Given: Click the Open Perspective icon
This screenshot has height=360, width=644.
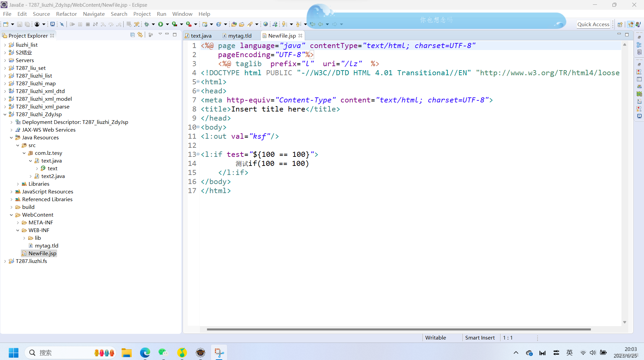Looking at the screenshot, I should [620, 24].
